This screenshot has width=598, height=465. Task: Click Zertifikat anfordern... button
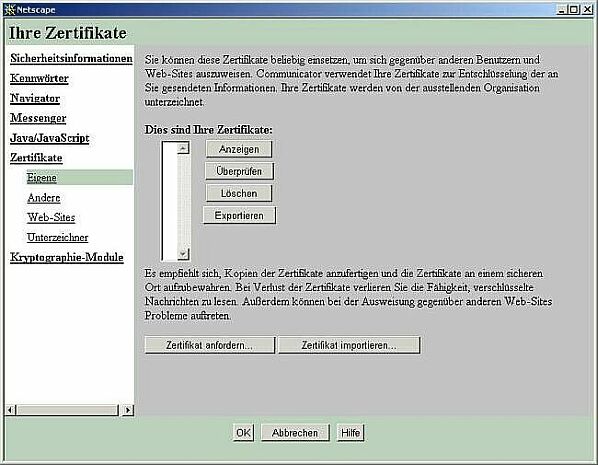tap(210, 345)
